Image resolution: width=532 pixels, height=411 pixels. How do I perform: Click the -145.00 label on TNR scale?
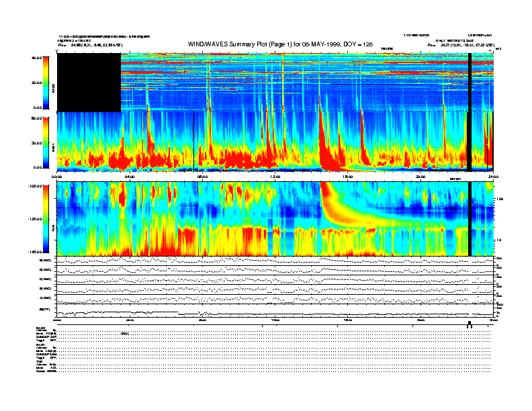[x=35, y=252]
